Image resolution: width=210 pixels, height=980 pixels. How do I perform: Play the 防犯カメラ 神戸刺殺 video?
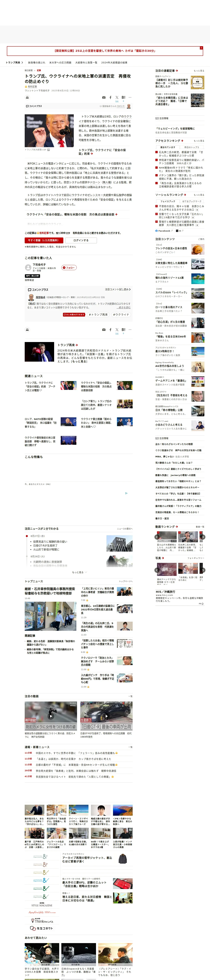(x=51, y=716)
